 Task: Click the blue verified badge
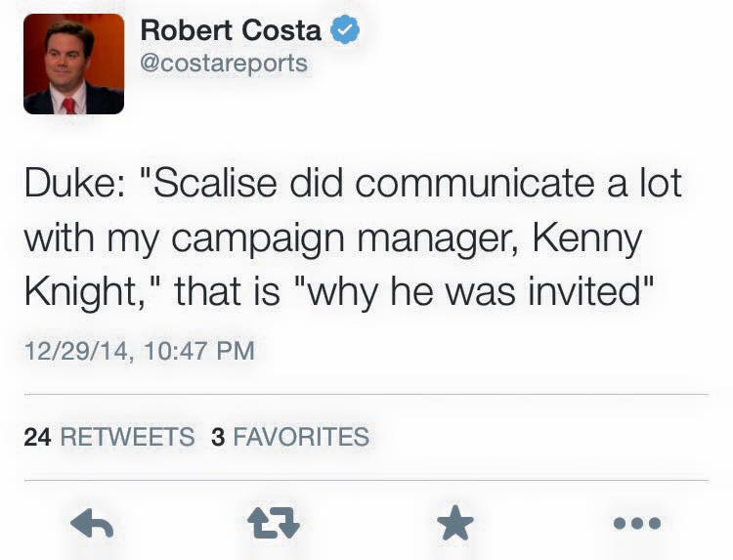(345, 30)
